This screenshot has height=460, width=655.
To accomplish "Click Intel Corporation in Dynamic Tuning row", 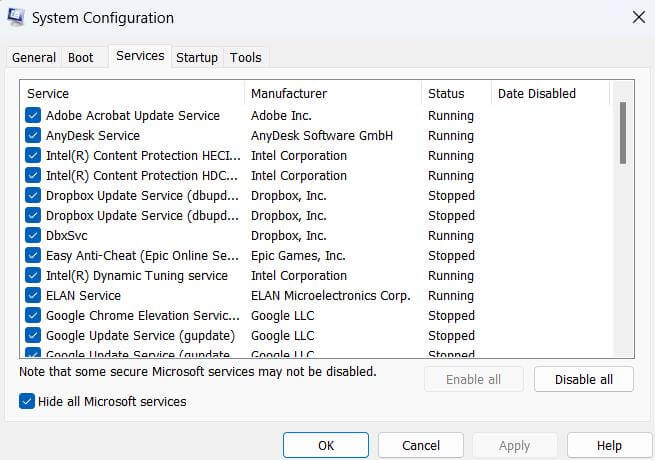I will coord(299,276).
